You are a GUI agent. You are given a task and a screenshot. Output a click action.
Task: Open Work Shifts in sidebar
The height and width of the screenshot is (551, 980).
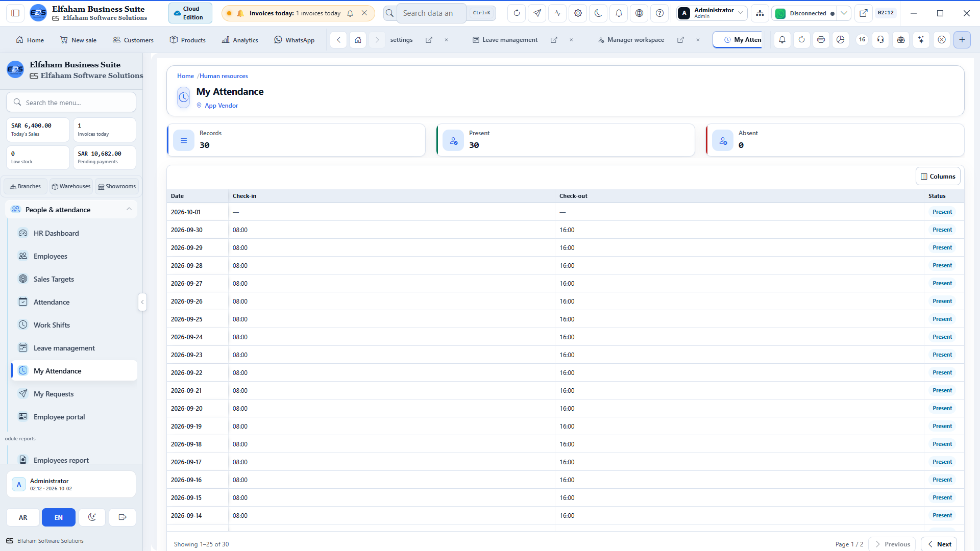pos(74,325)
